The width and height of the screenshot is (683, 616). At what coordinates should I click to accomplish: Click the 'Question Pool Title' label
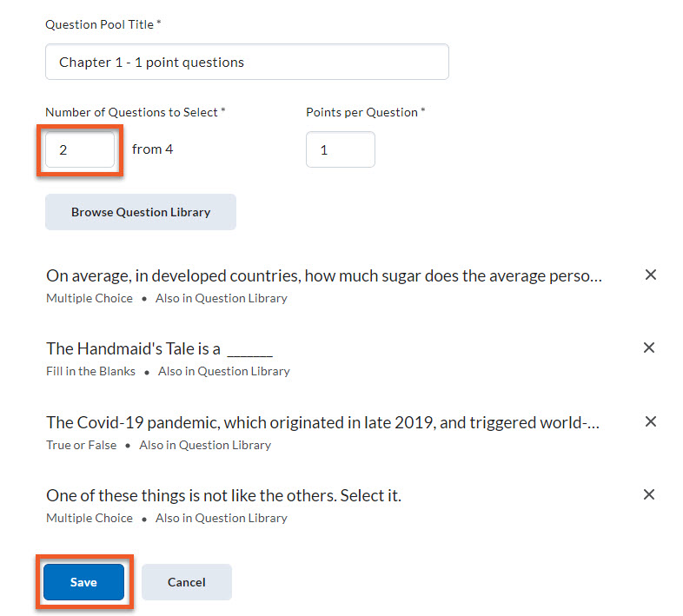click(103, 24)
